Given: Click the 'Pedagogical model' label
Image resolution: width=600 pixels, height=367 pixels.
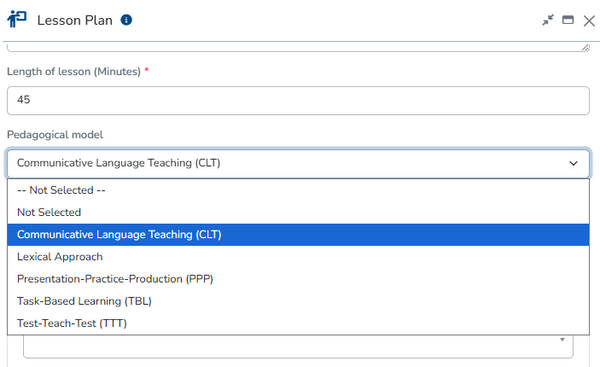Looking at the screenshot, I should pyautogui.click(x=55, y=135).
